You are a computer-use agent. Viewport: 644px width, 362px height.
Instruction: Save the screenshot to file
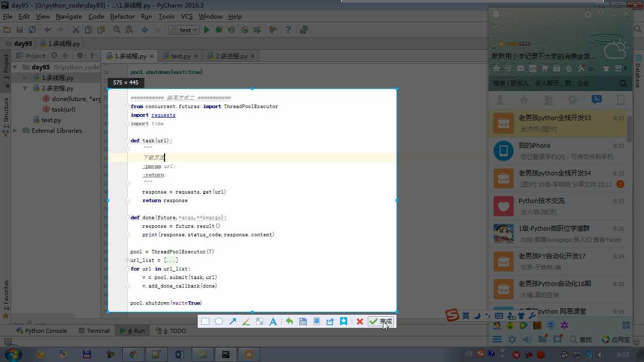coord(303,321)
